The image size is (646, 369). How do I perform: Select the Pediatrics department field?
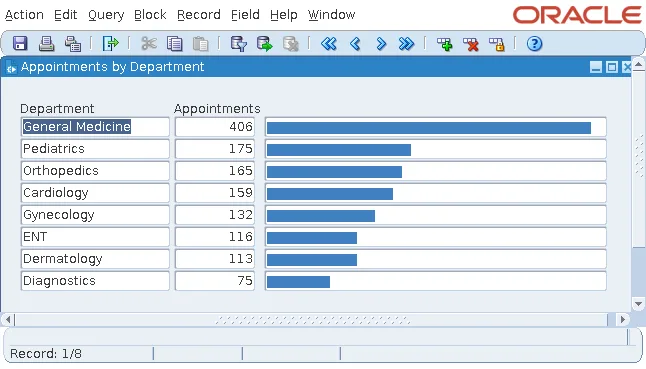pyautogui.click(x=95, y=149)
